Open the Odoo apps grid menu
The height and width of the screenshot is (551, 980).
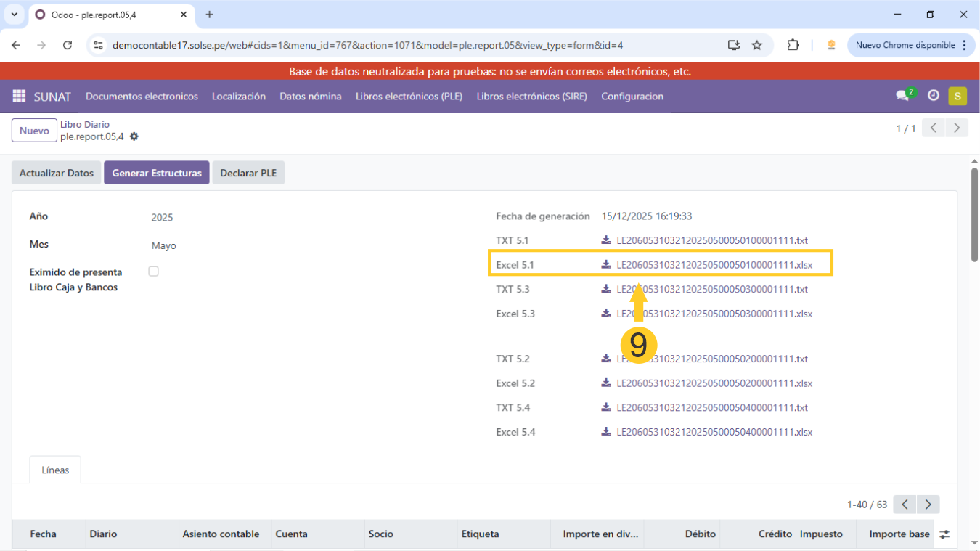19,97
